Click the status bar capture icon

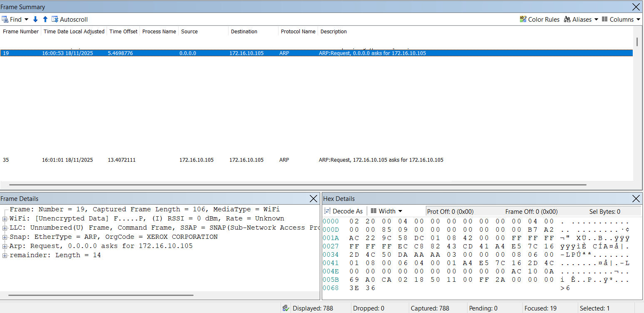point(286,308)
